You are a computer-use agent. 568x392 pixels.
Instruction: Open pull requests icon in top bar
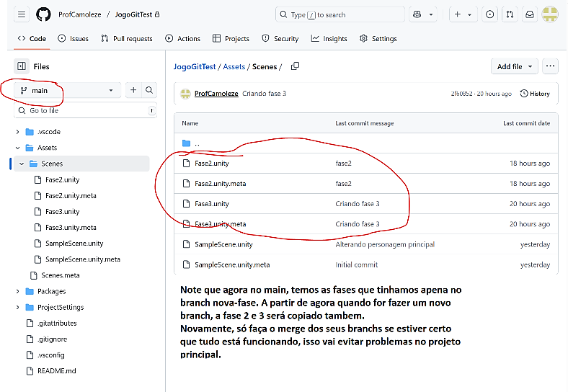(x=510, y=14)
